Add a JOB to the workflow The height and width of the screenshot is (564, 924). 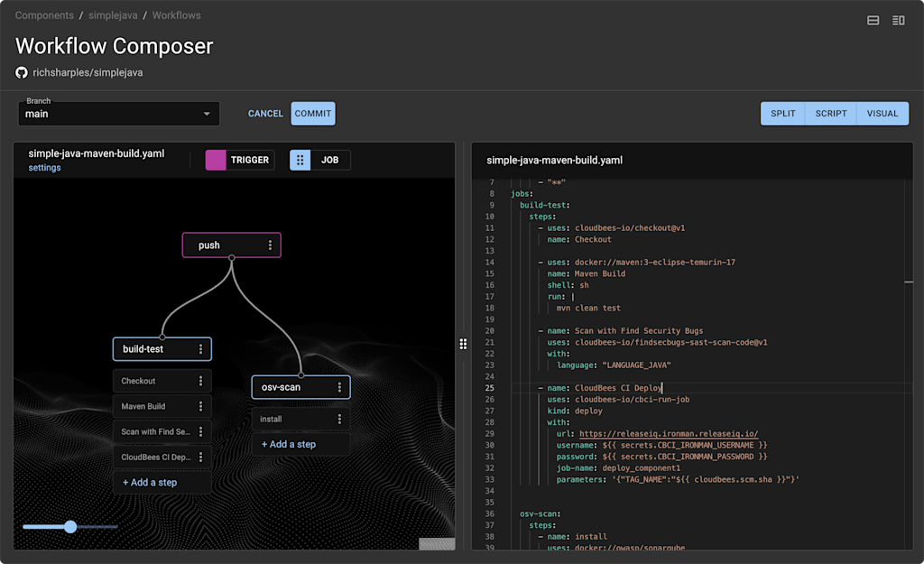320,160
